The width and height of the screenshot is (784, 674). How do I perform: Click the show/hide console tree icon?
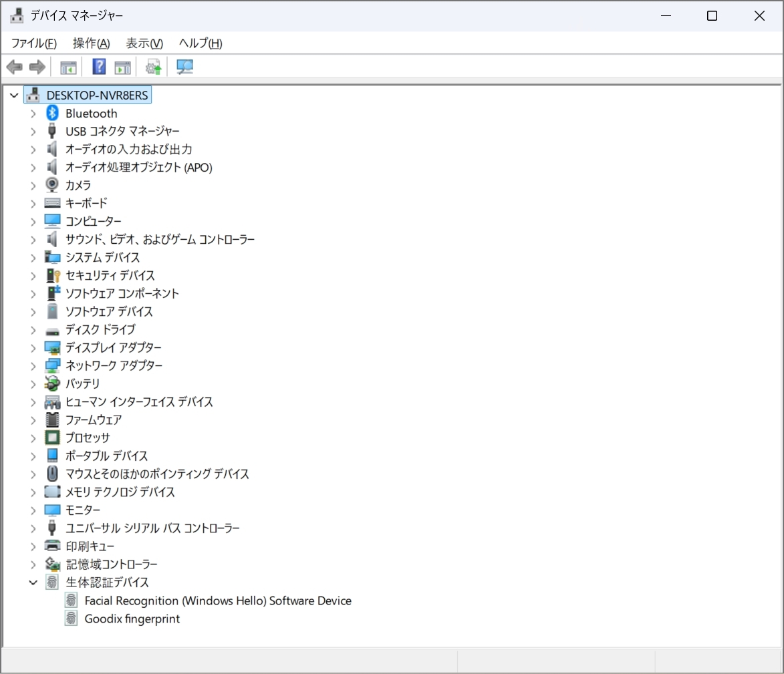pyautogui.click(x=68, y=67)
